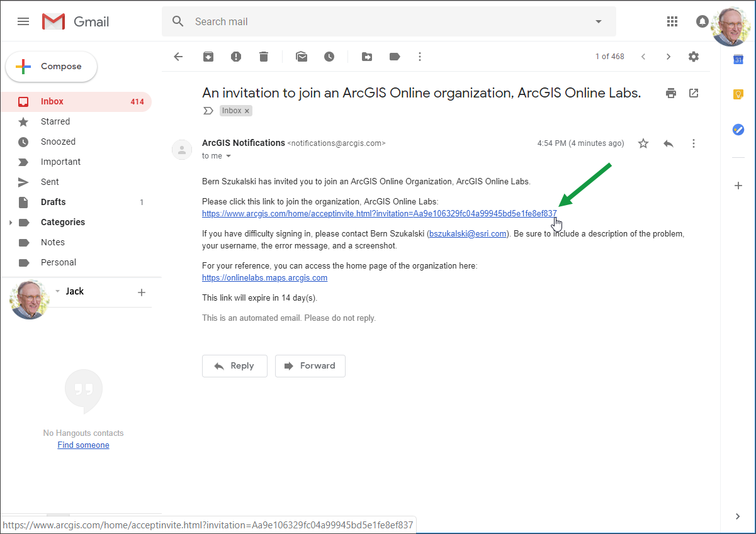
Task: Open the onlinelabs.maps.arcgis.com link
Action: click(264, 278)
